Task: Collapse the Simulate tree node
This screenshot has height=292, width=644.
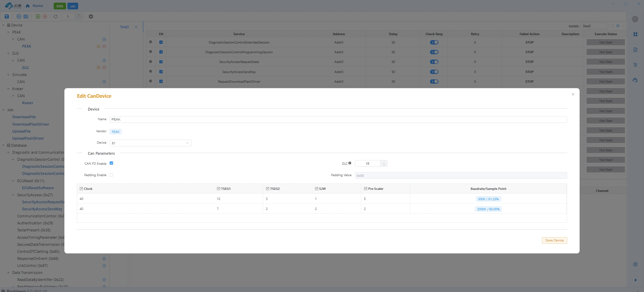Action: click(x=8, y=75)
